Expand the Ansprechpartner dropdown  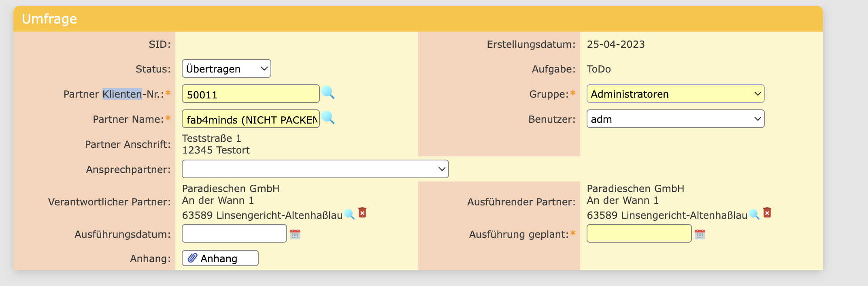(x=315, y=169)
